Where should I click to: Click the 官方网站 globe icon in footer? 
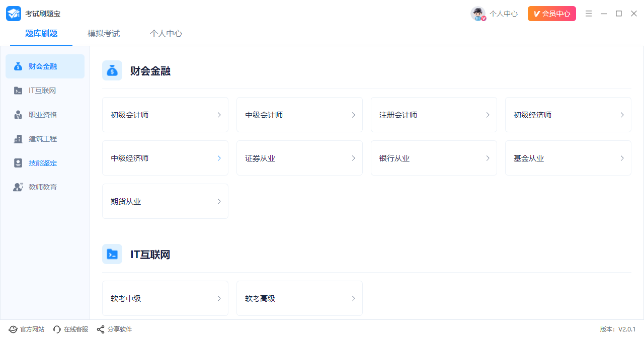[x=13, y=329]
